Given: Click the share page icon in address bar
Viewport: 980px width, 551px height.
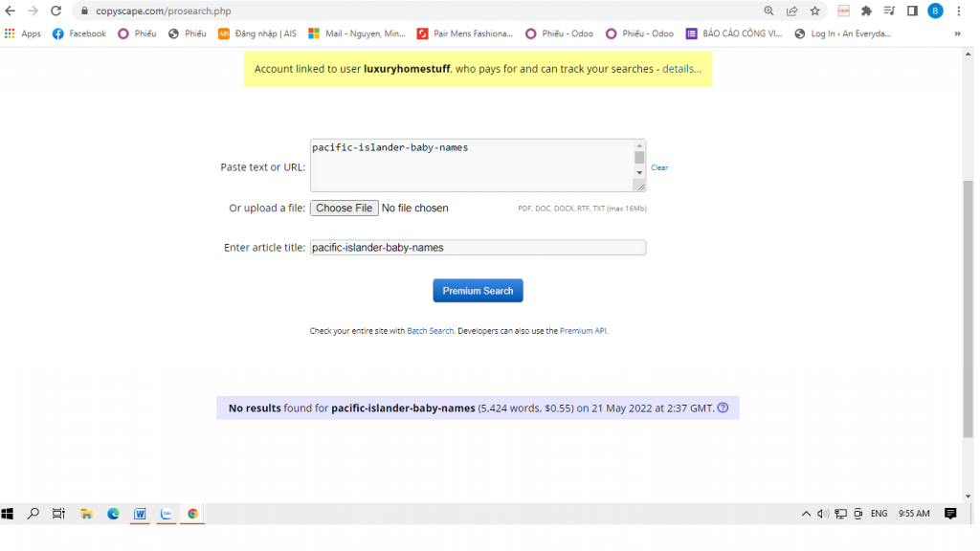Looking at the screenshot, I should 791,11.
